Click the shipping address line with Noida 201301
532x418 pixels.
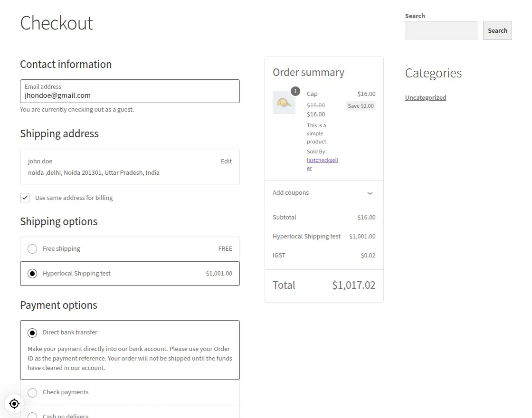[94, 173]
